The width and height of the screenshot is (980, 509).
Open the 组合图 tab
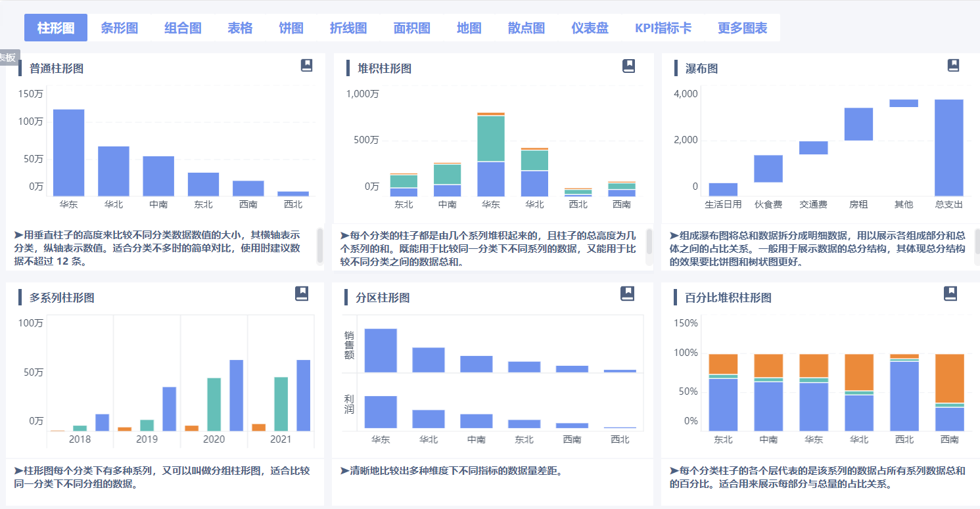point(182,28)
